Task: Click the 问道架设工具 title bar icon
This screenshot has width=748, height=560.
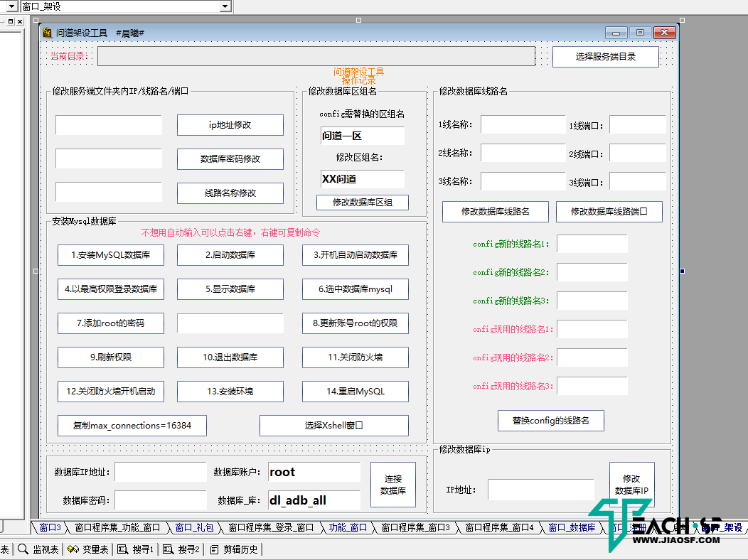Action: point(48,33)
